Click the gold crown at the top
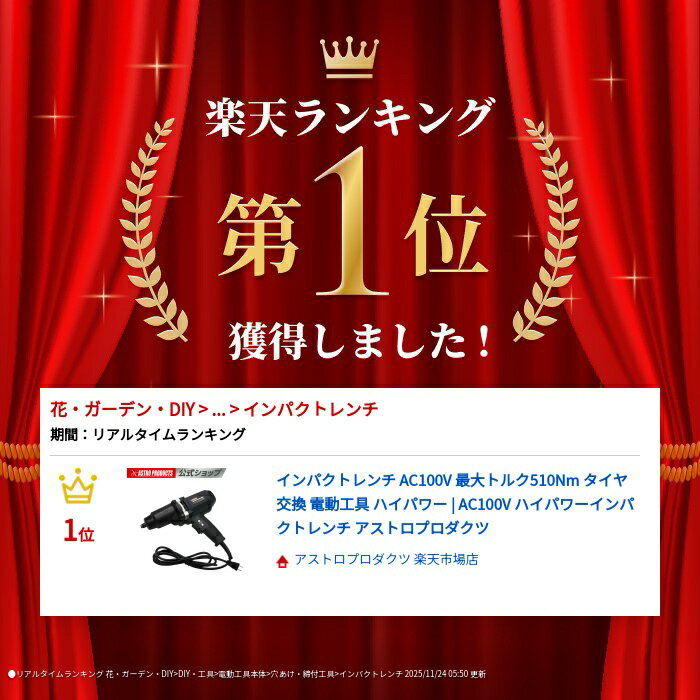Image resolution: width=700 pixels, height=700 pixels. click(x=350, y=57)
